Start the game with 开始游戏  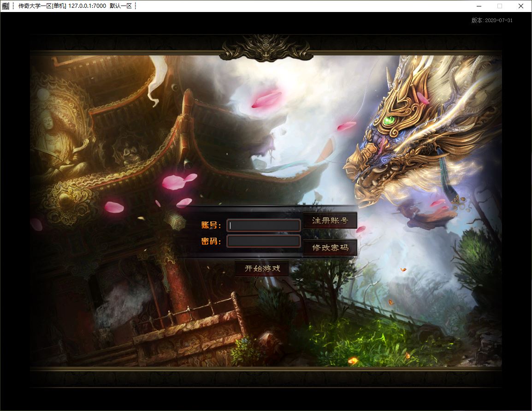click(262, 268)
